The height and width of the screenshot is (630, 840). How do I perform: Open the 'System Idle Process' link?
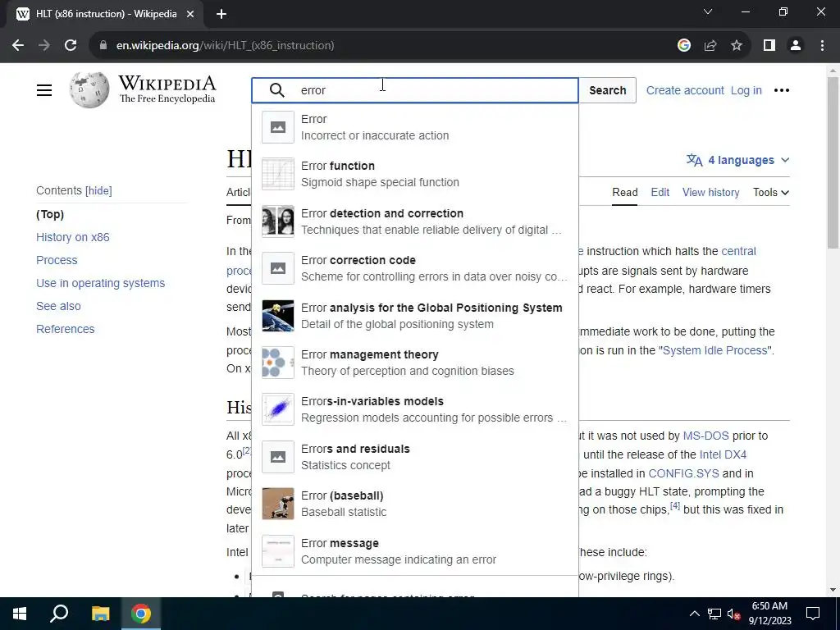tap(715, 350)
